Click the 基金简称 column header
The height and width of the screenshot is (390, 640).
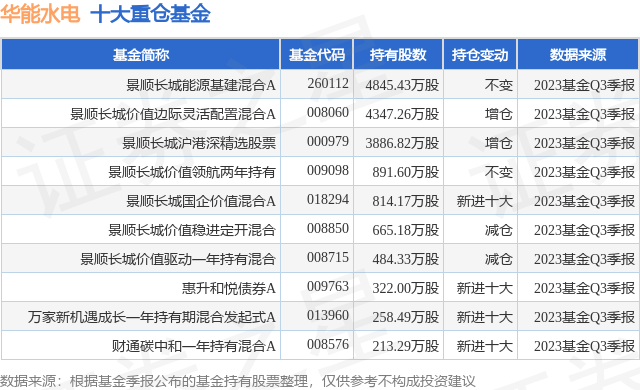click(x=141, y=54)
